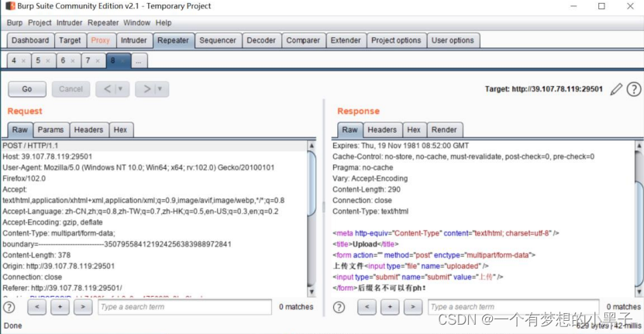Open the User options tab
Viewport: 644px width, 334px height.
[x=453, y=40]
